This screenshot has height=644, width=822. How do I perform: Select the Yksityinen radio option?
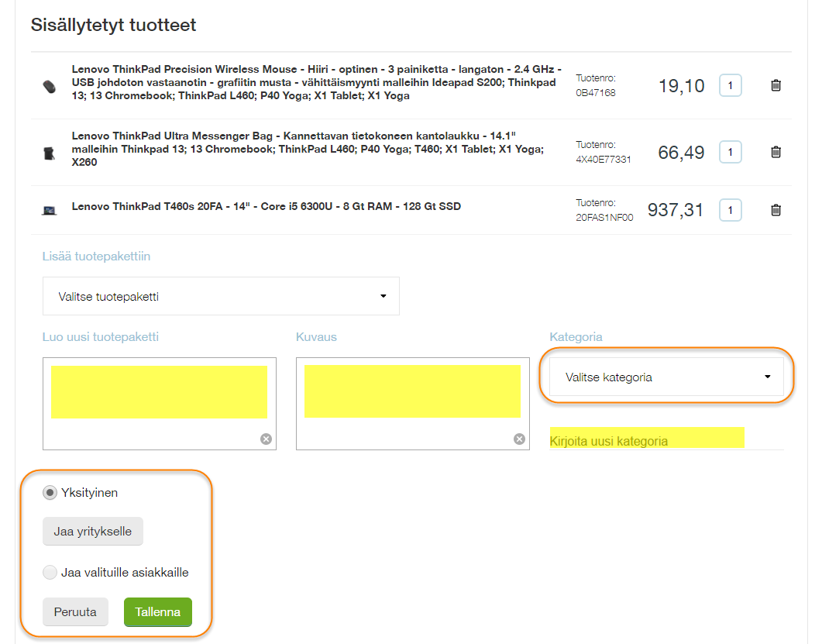(50, 492)
